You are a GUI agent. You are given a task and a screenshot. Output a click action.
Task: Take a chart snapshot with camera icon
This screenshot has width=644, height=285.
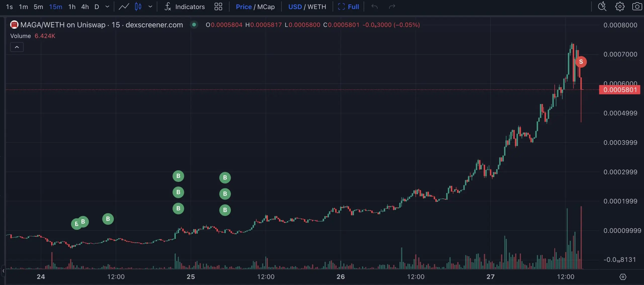[x=637, y=7]
